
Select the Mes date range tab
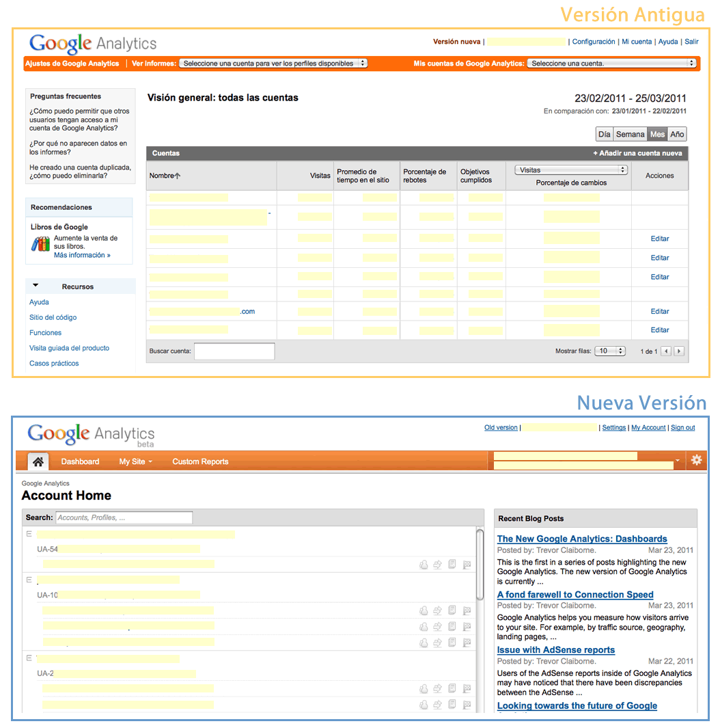point(657,134)
